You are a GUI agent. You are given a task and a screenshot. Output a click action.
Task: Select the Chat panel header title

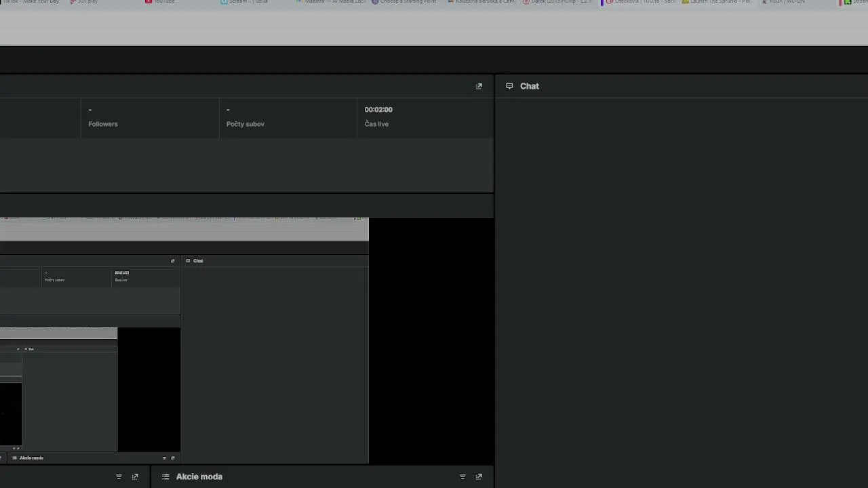click(530, 86)
